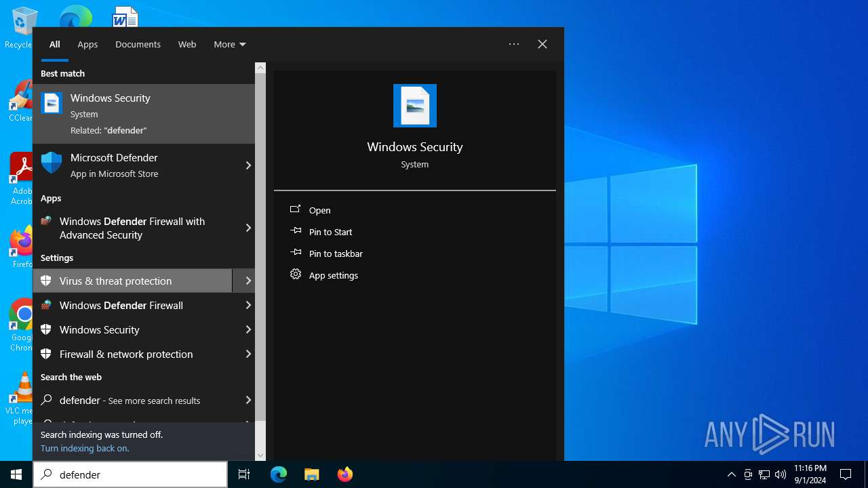
Task: Open Windows Defender Firewall settings result text
Action: [x=121, y=306]
